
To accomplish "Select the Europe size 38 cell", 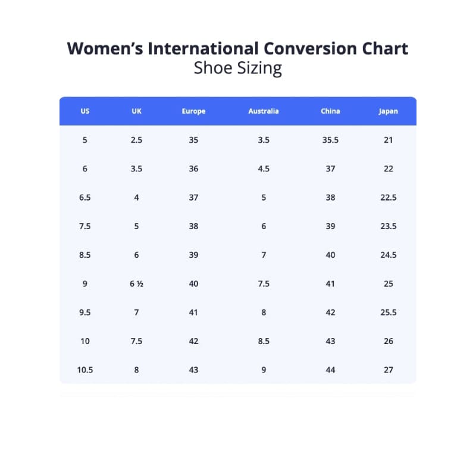I will click(x=193, y=227).
